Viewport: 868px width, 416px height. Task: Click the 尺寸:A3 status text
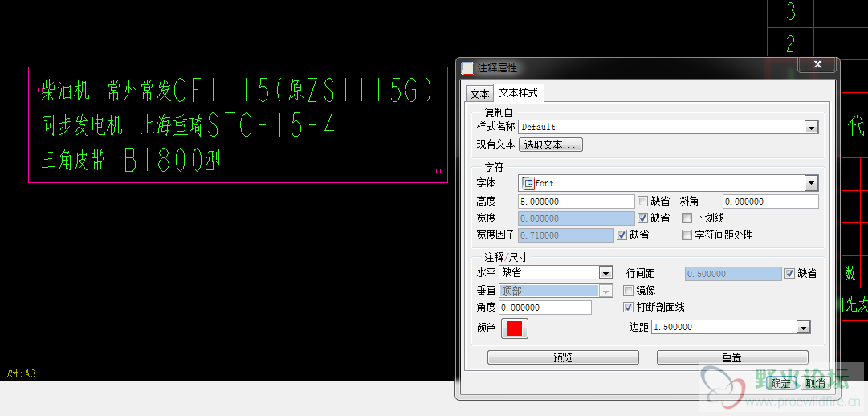(22, 374)
